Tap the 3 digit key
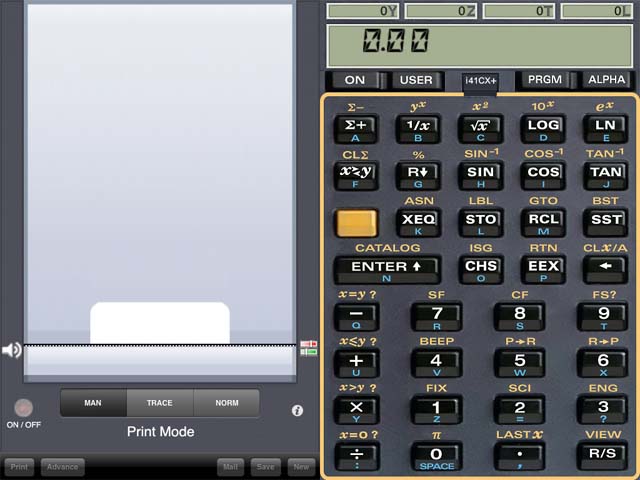 click(x=602, y=410)
